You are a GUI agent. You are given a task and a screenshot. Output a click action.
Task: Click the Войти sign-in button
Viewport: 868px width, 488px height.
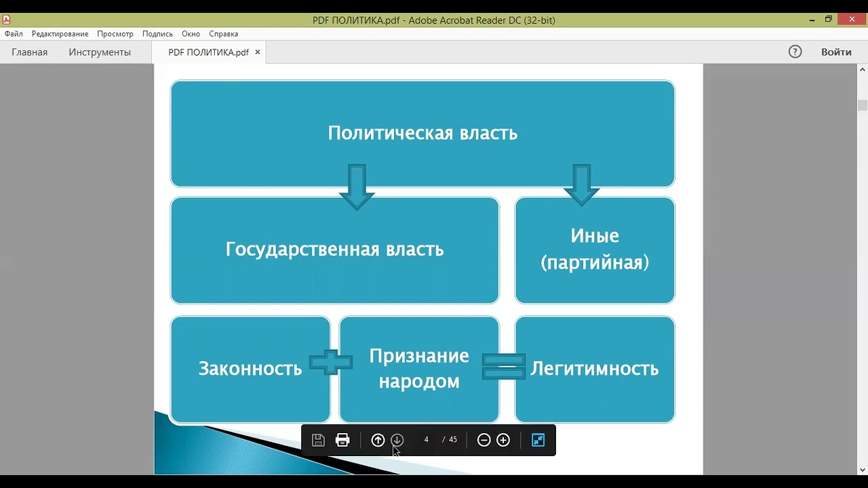click(x=836, y=52)
